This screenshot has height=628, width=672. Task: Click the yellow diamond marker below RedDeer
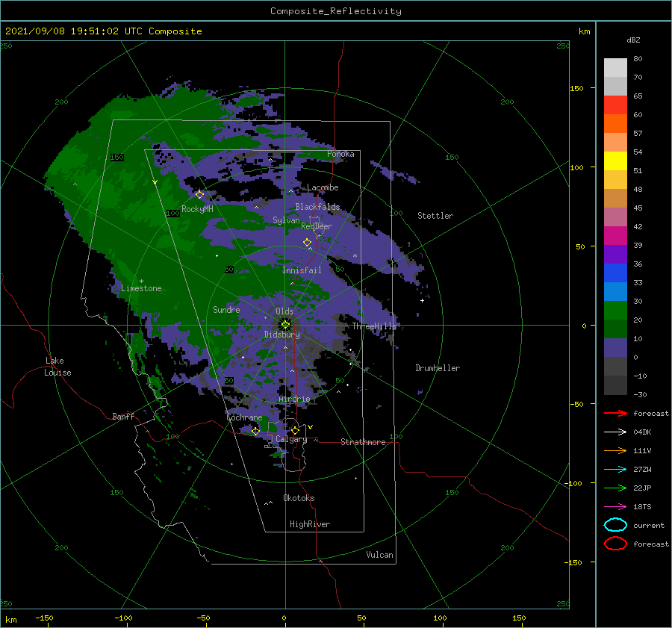tap(307, 243)
